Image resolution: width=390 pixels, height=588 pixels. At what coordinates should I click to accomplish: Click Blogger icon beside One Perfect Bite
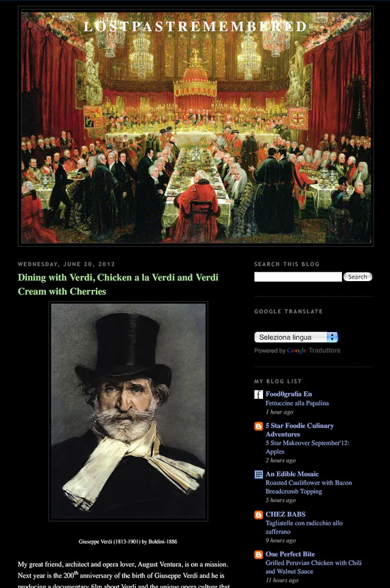(x=258, y=554)
